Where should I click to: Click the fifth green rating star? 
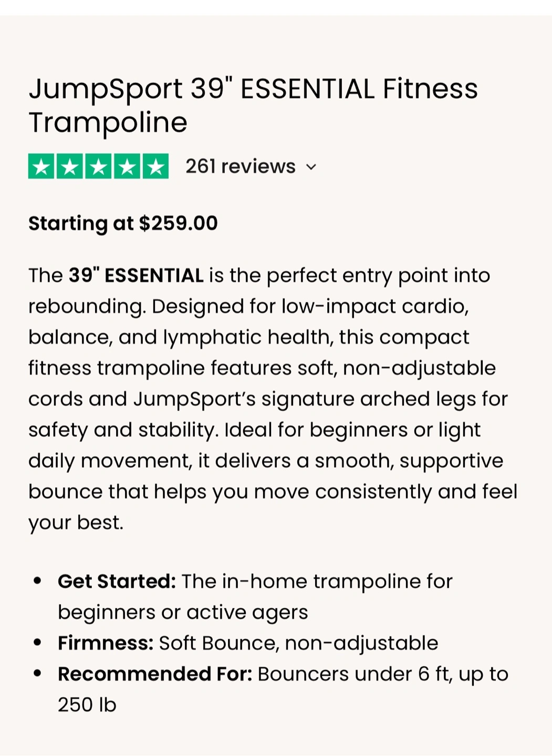click(155, 166)
